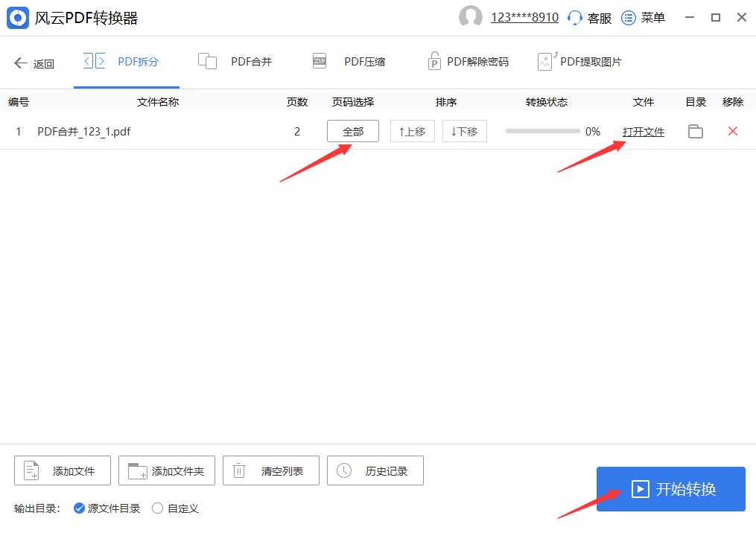Click the 排序 column header

coord(446,102)
